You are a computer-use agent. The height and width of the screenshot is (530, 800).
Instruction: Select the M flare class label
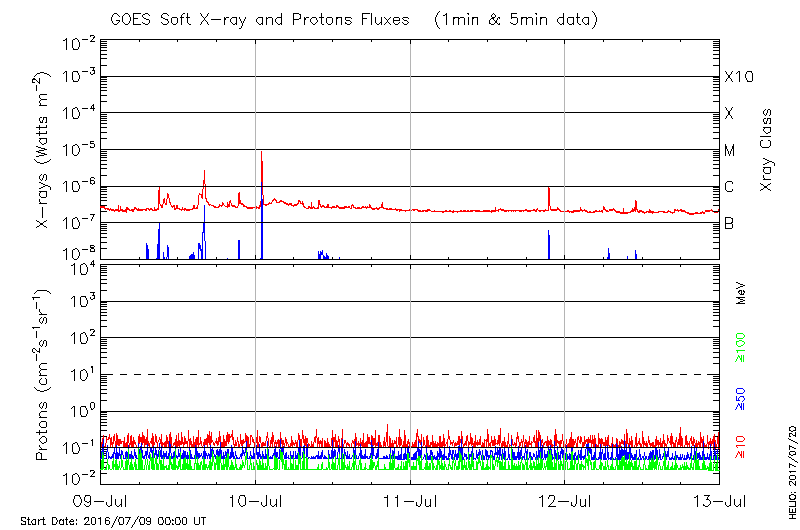[x=730, y=151]
